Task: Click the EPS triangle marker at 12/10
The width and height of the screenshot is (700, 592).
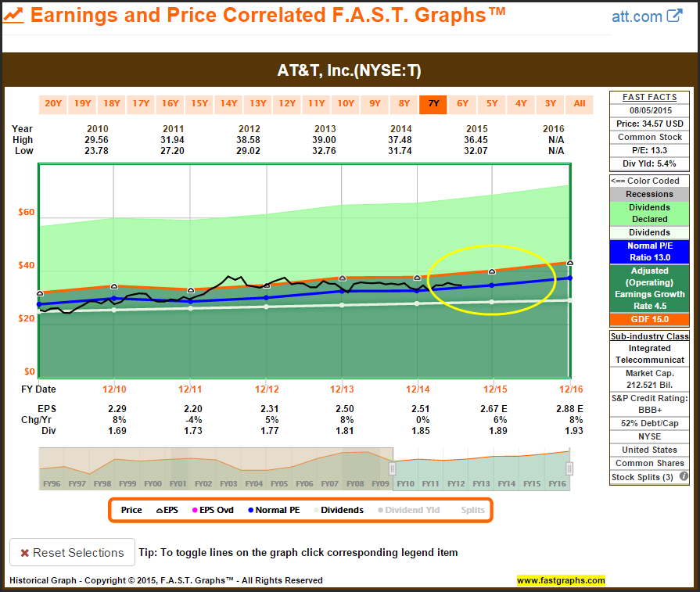Action: 114,287
